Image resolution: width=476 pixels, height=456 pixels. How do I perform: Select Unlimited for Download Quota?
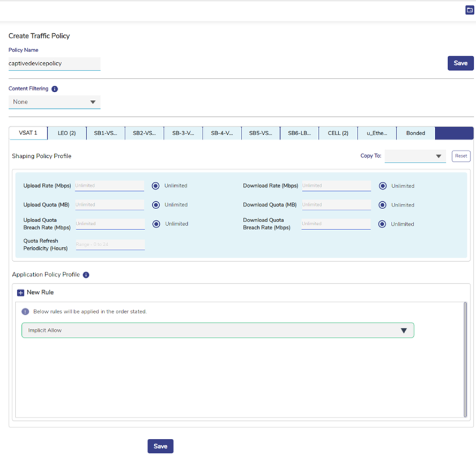[x=383, y=205]
